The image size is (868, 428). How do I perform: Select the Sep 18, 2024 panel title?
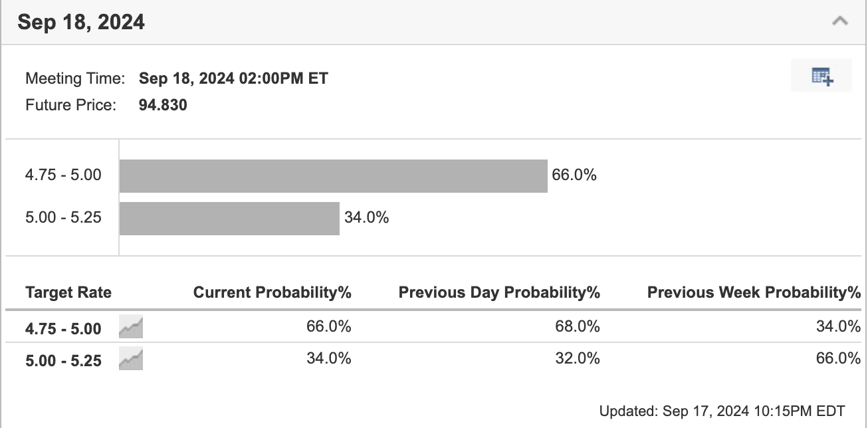pyautogui.click(x=81, y=23)
